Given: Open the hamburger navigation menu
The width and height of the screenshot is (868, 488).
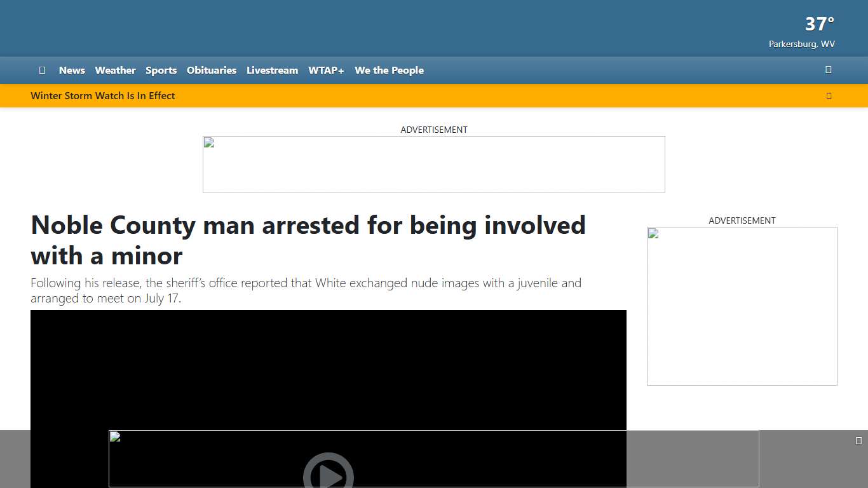Looking at the screenshot, I should [42, 70].
